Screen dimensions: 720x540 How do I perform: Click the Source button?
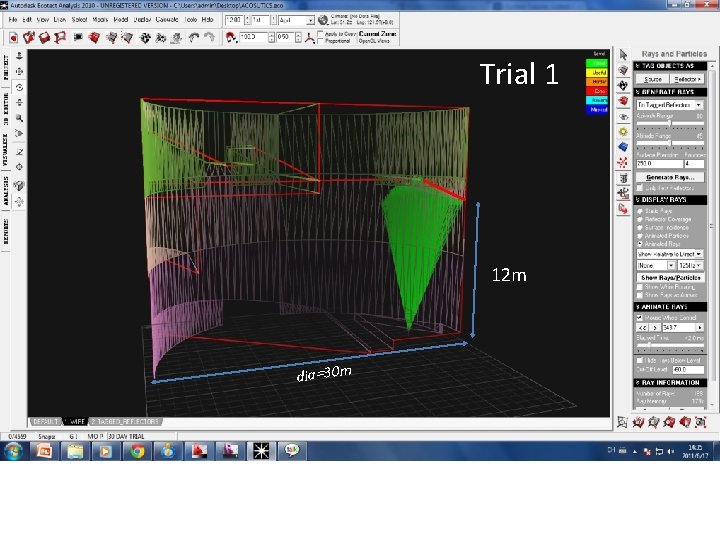[652, 79]
